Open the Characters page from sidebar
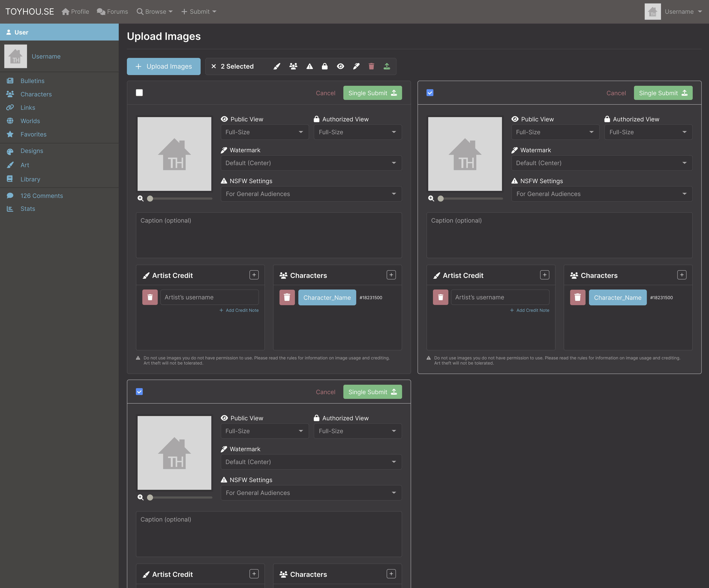This screenshot has width=709, height=588. click(x=36, y=94)
